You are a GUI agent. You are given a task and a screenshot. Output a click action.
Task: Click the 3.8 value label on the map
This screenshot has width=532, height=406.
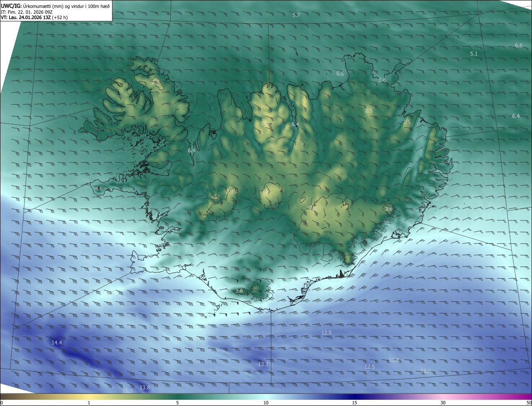pos(239,291)
